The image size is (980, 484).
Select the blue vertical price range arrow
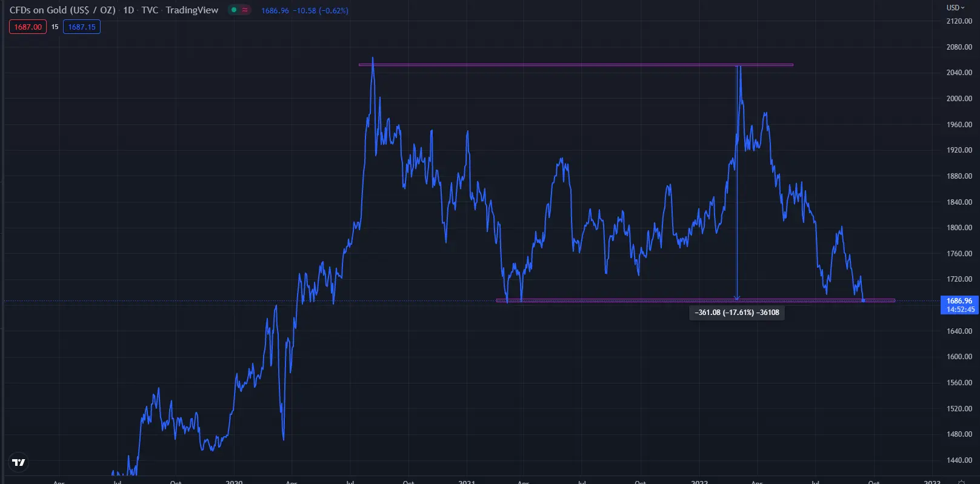click(x=738, y=183)
